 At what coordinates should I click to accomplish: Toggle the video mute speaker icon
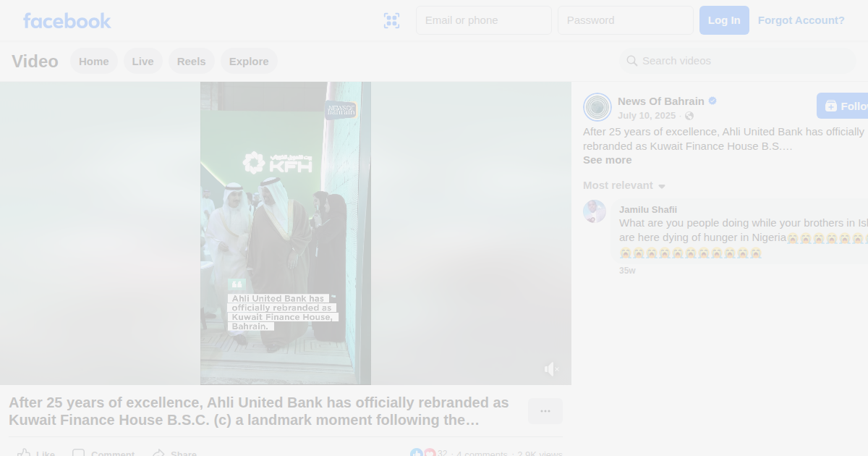pyautogui.click(x=551, y=369)
